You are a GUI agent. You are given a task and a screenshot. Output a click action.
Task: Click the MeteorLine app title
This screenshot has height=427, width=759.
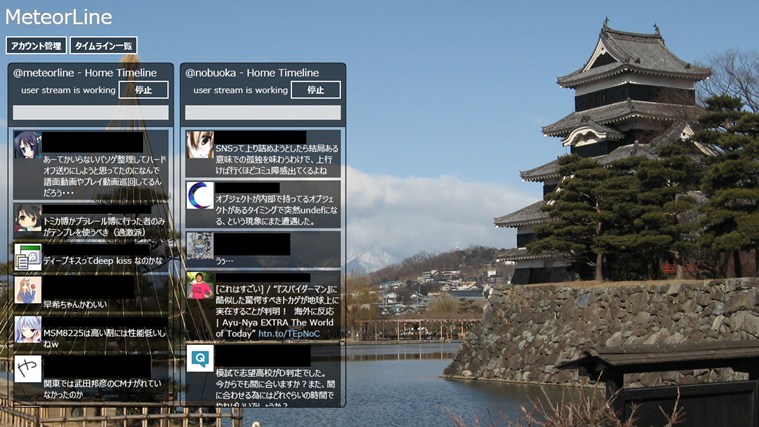click(x=59, y=17)
